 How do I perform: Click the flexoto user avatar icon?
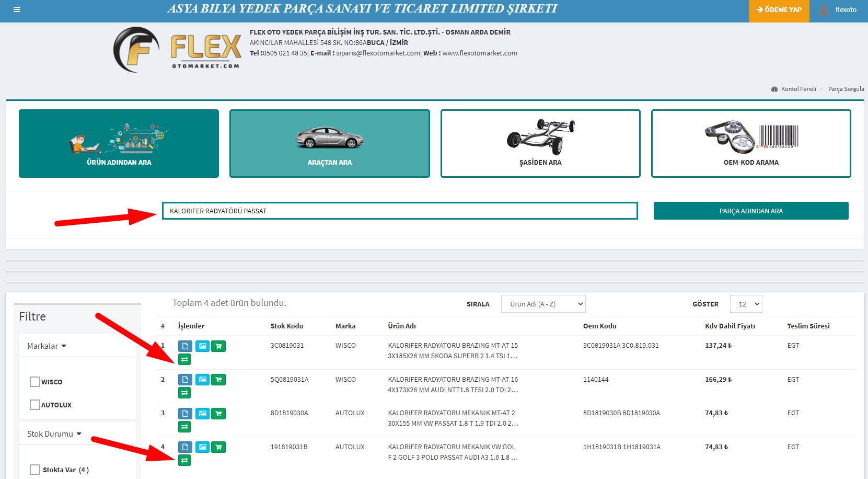pos(824,9)
